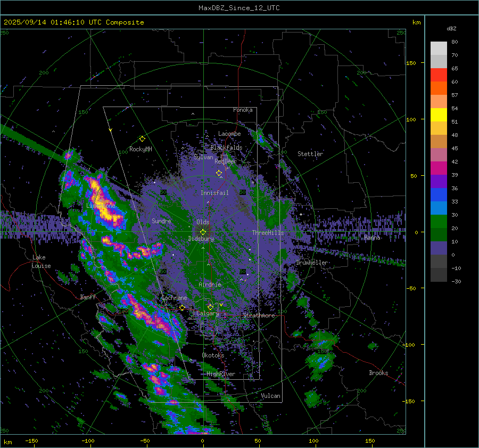Pick the red 60-65 dBZ legend swatch
This screenshot has width=479, height=448.
point(439,75)
